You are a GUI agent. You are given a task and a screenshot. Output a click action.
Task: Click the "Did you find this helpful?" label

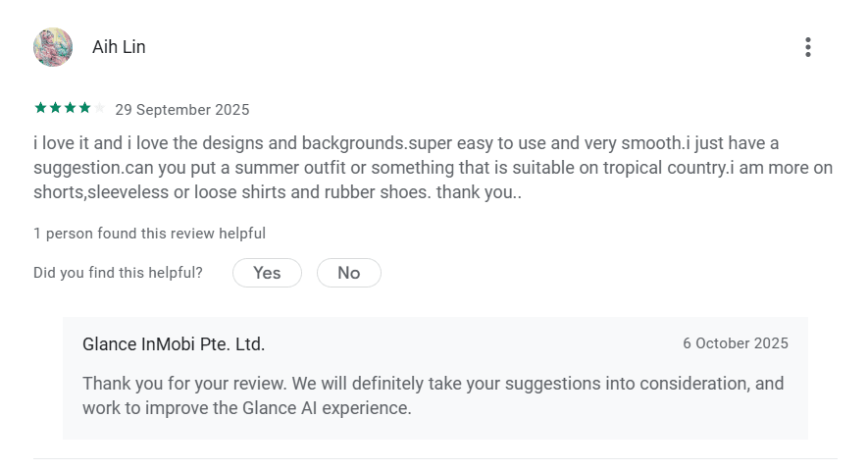[x=118, y=273]
